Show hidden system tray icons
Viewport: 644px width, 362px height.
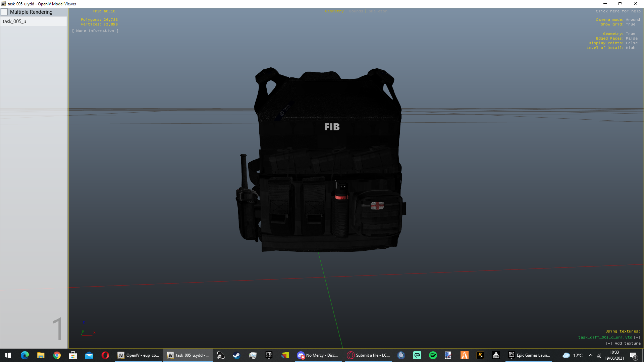coord(590,355)
